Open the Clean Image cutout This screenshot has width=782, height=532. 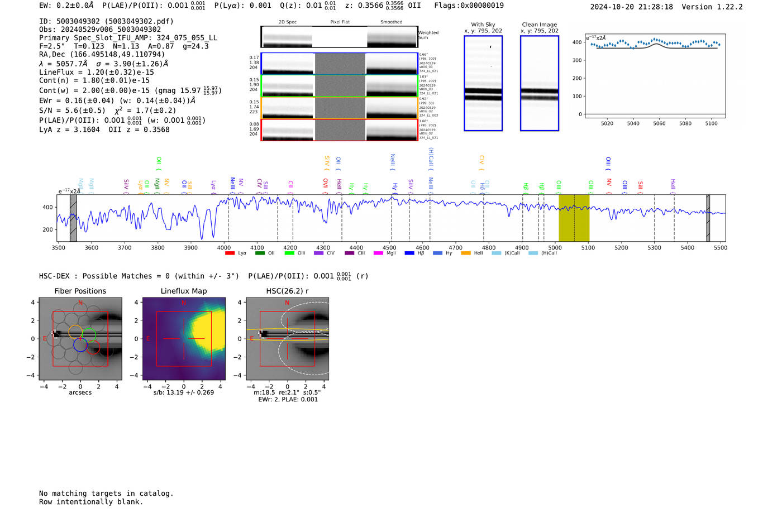[540, 83]
